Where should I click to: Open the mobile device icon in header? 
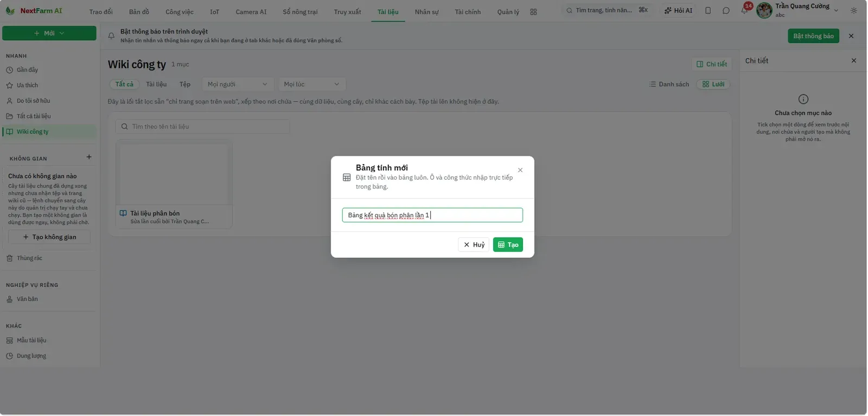(x=708, y=10)
